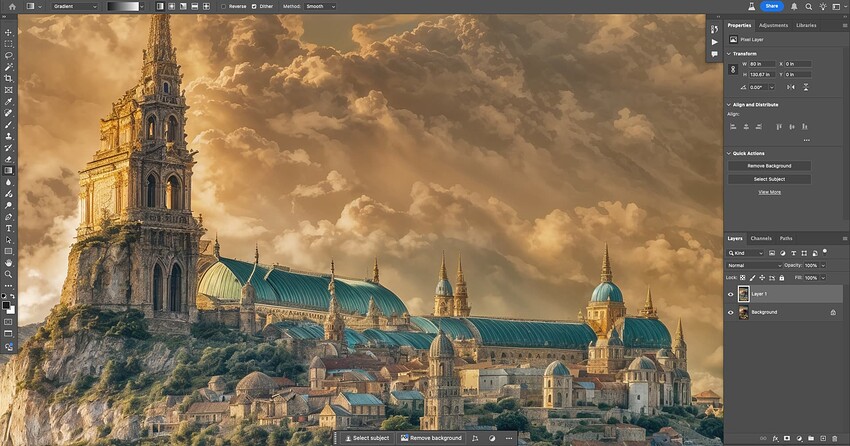Enable the Reverse checkbox
Image resolution: width=850 pixels, height=446 pixels.
pos(223,7)
